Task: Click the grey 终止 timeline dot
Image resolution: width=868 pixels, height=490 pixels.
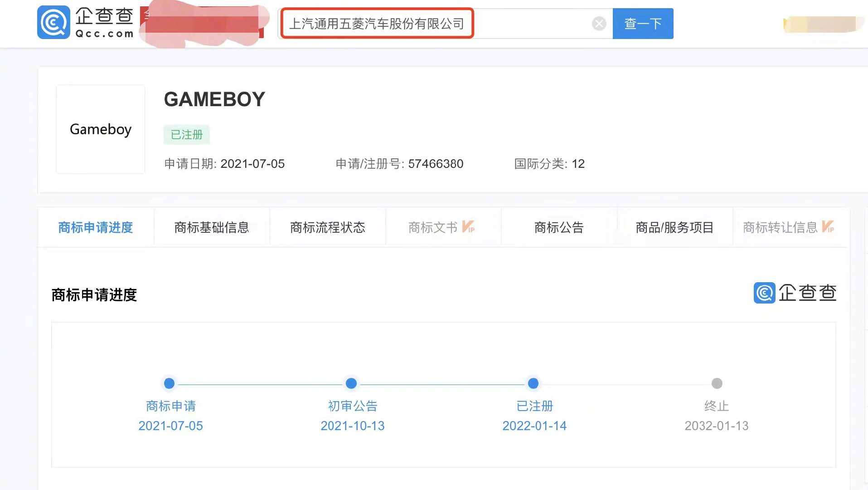Action: click(x=717, y=383)
